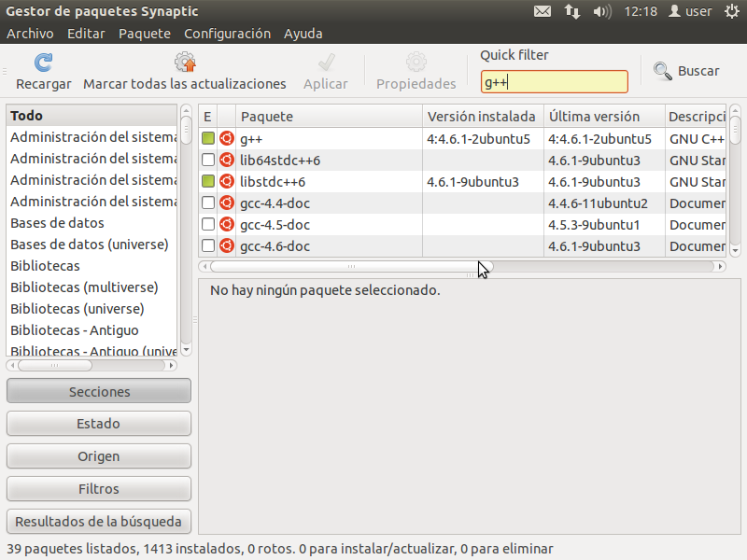
Task: Click the Marcar todas las actualizaciones icon
Action: (x=185, y=62)
